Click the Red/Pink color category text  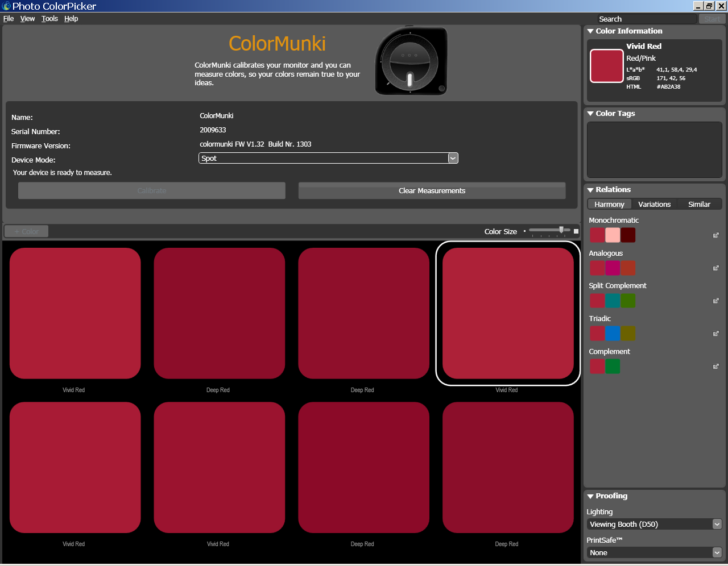click(x=641, y=59)
